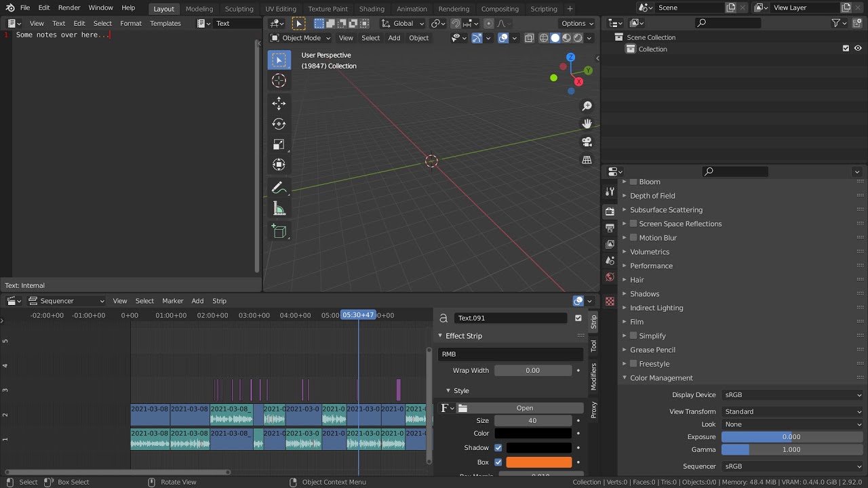Switch to the Sculpting workspace tab

[x=239, y=9]
